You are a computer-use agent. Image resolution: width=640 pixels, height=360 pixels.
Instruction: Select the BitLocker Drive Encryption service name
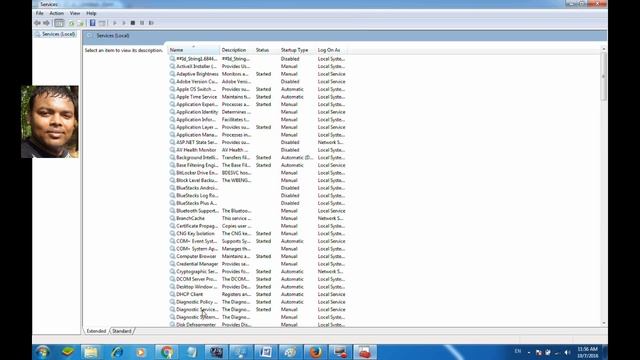tap(197, 173)
